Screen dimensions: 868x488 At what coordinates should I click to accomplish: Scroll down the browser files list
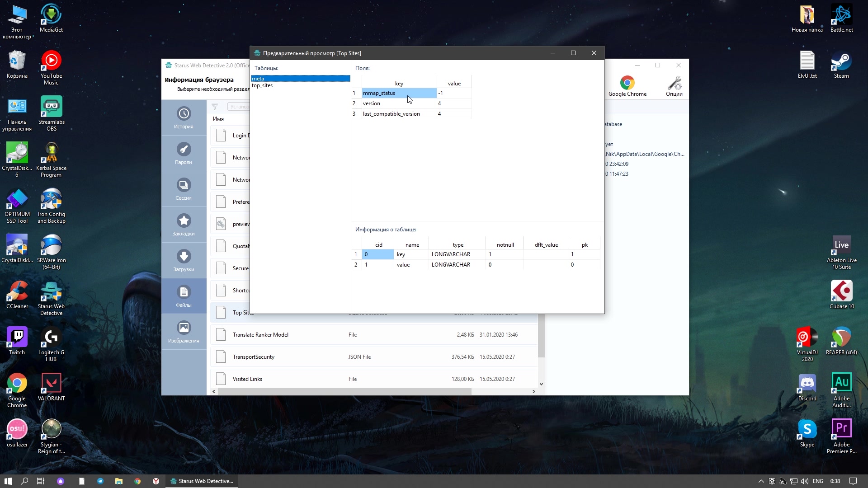[541, 384]
